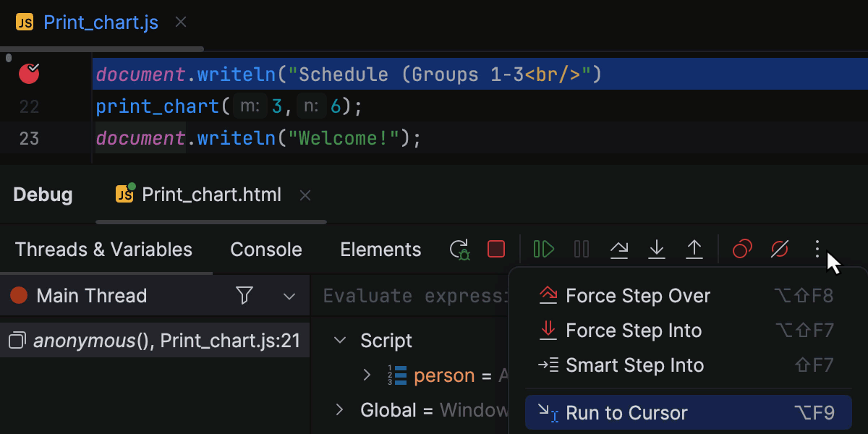Screen dimensions: 868x434
Task: Select the anonymous() stack frame
Action: coord(156,341)
